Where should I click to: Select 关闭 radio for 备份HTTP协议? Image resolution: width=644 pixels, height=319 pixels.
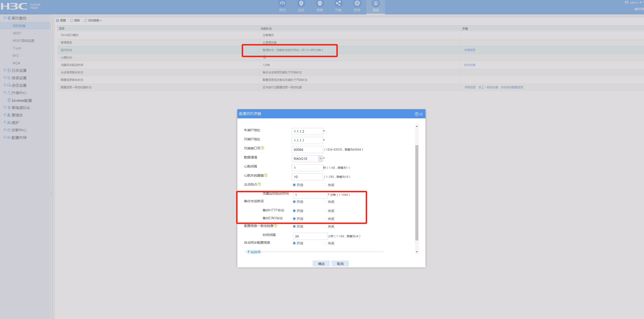(x=325, y=211)
